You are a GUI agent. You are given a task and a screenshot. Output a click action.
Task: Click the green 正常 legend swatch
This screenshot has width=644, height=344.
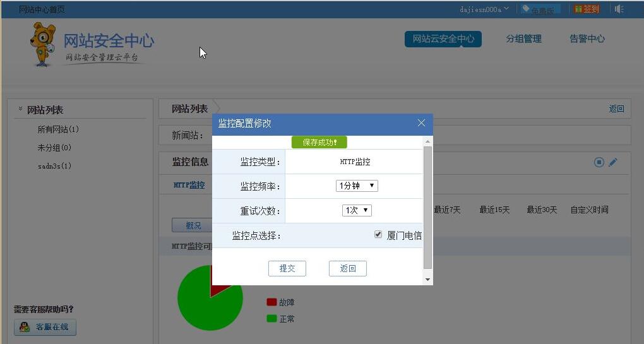(271, 319)
